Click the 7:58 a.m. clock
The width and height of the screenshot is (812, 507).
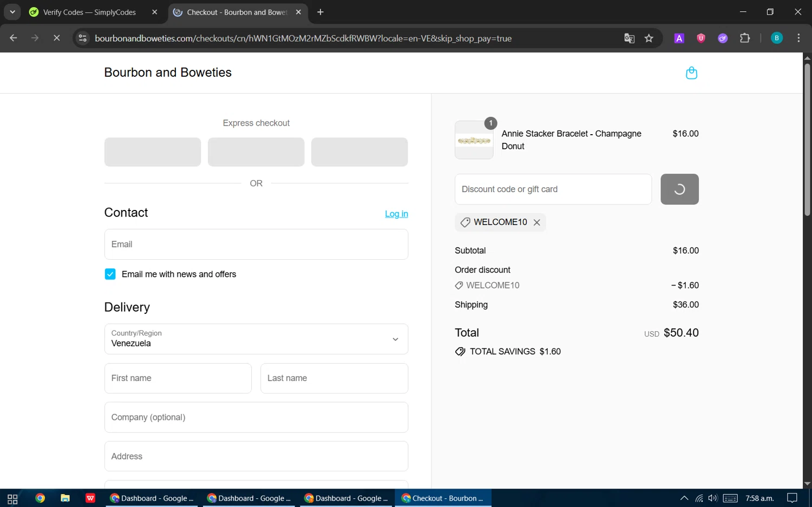pos(759,498)
